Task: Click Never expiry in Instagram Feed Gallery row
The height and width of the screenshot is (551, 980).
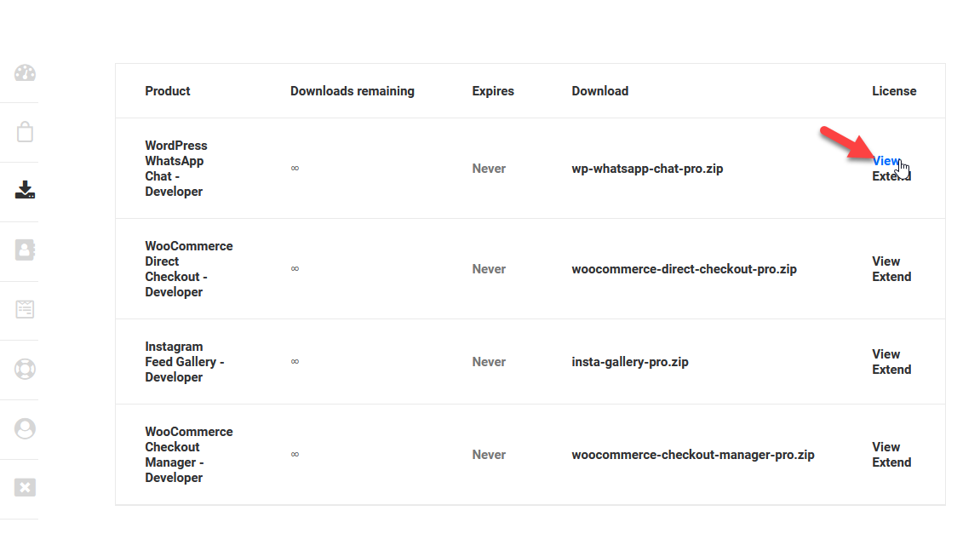Action: point(489,362)
